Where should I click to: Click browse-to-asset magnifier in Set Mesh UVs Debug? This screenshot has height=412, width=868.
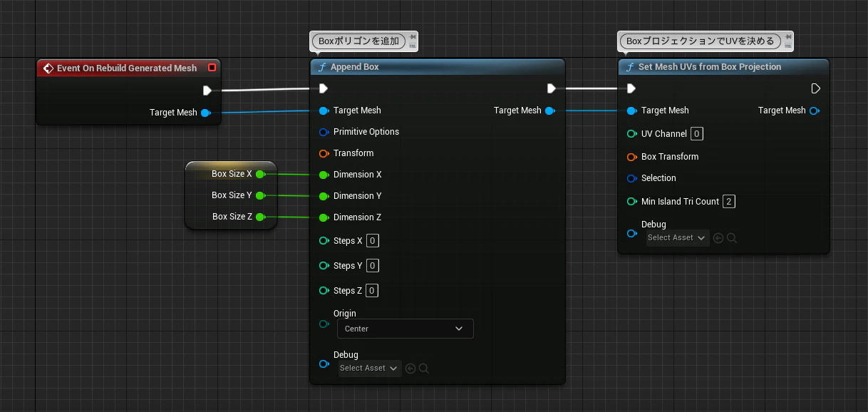pos(732,238)
